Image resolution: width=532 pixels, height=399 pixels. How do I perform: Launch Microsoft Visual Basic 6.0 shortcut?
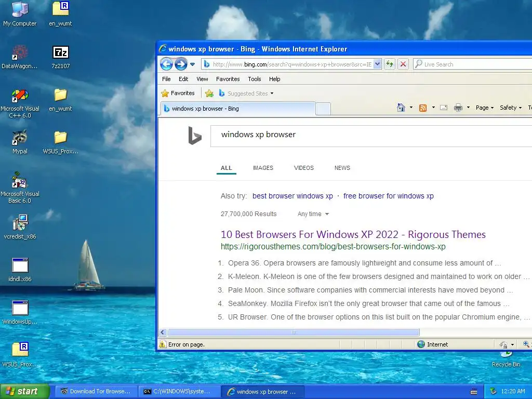pyautogui.click(x=20, y=187)
